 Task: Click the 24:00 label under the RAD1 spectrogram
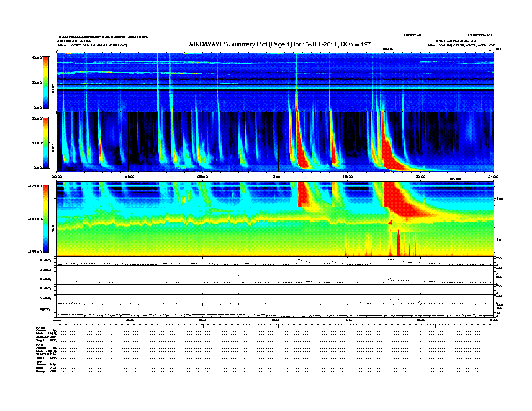(x=493, y=177)
